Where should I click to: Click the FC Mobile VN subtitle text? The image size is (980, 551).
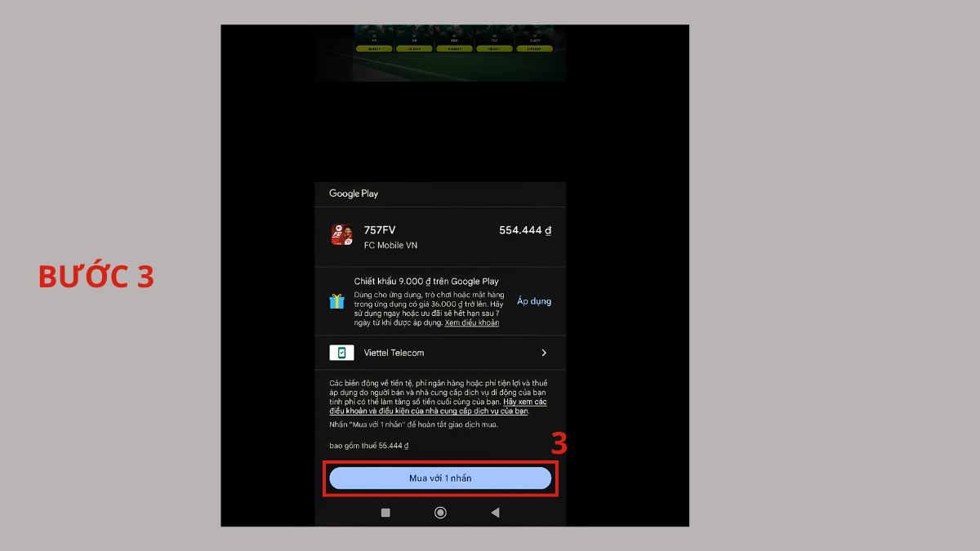(x=390, y=246)
